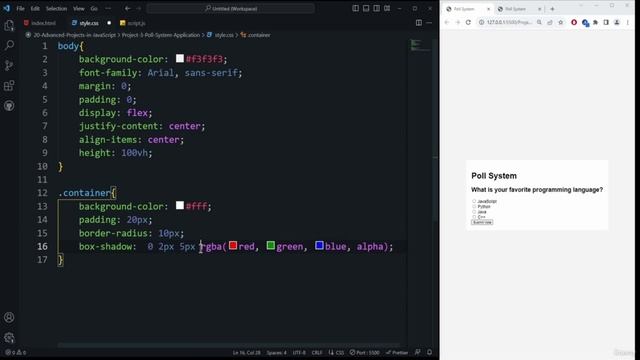640x360 pixels.
Task: Open the File menu
Action: pyautogui.click(x=20, y=8)
